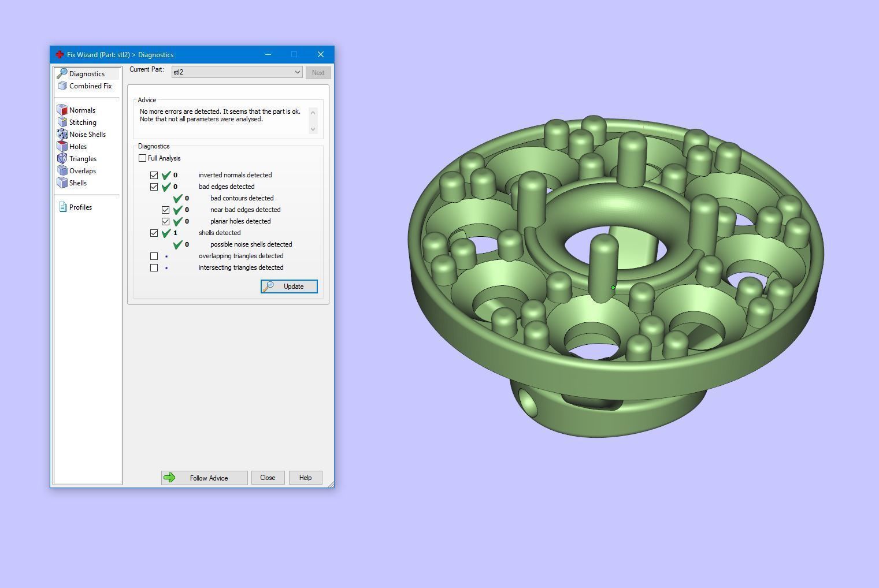Select the Noise Shells fix page
The height and width of the screenshot is (588, 879).
point(81,135)
